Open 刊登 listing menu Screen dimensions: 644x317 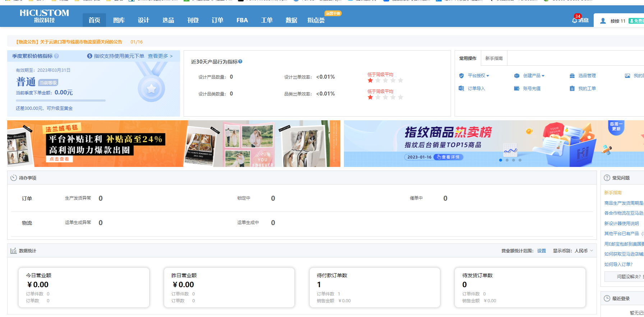193,20
